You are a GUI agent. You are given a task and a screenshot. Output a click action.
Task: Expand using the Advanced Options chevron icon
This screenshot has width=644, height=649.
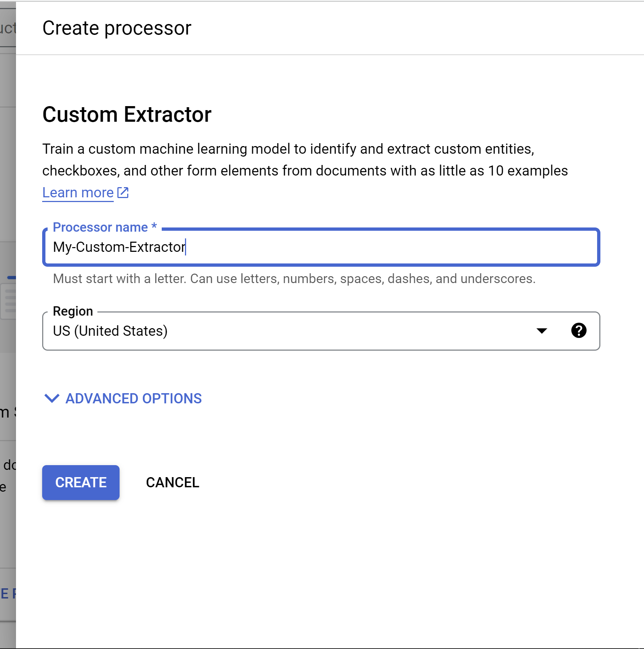point(52,398)
